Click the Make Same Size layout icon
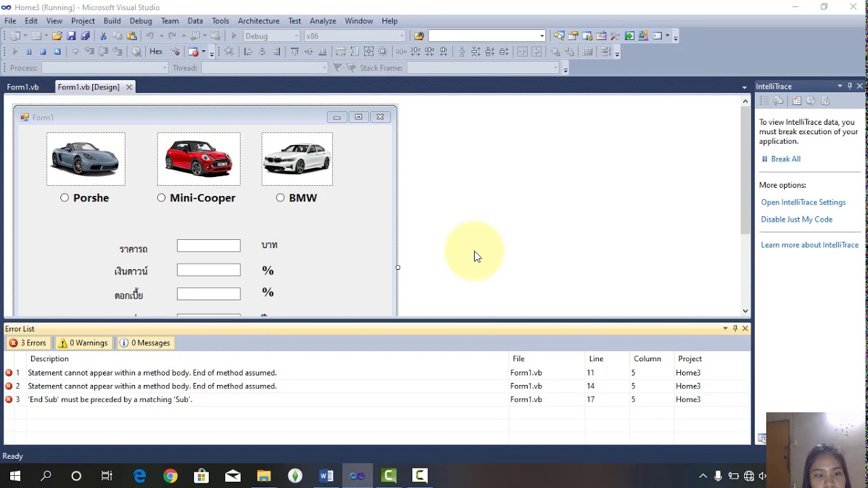The width and height of the screenshot is (868, 488). coord(368,52)
